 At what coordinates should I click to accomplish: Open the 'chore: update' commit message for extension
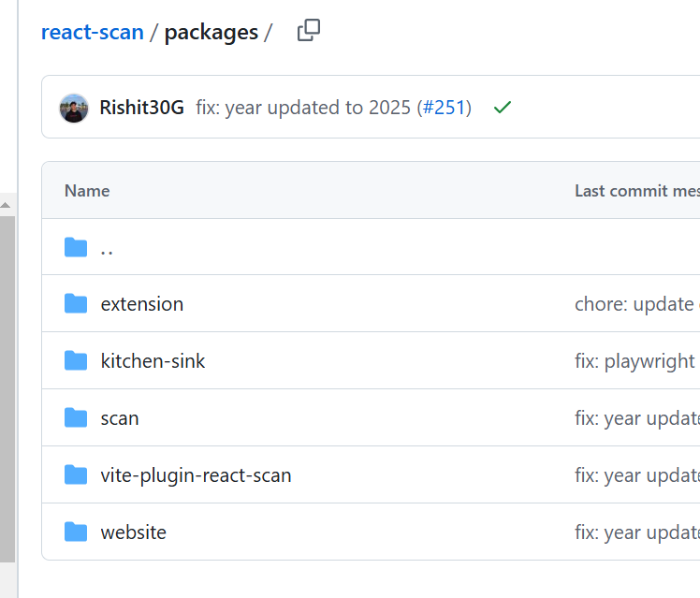point(637,304)
